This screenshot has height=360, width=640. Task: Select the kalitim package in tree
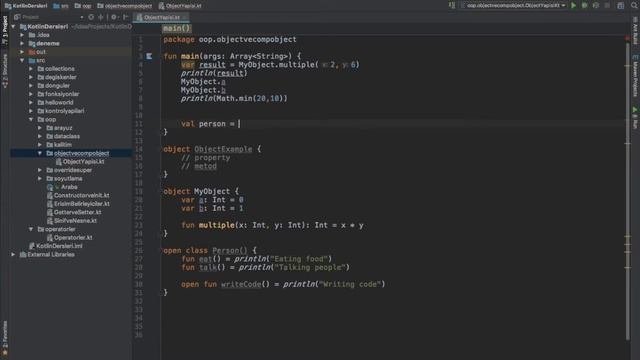point(62,145)
